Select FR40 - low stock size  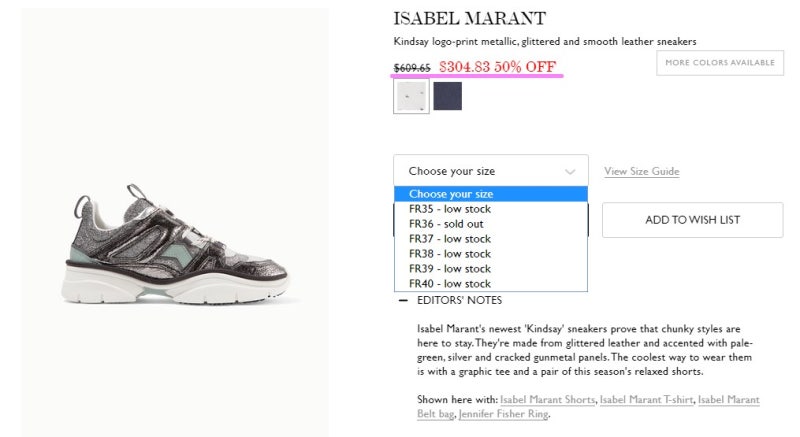(491, 284)
